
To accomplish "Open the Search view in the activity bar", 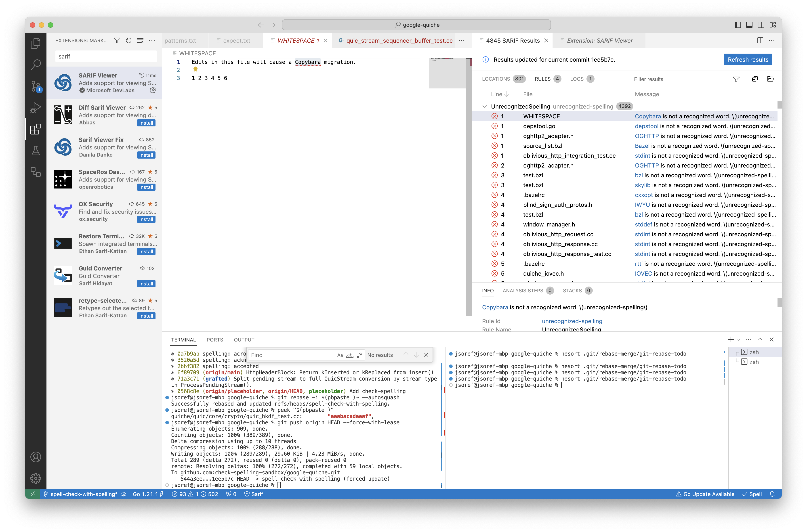I will (x=36, y=65).
